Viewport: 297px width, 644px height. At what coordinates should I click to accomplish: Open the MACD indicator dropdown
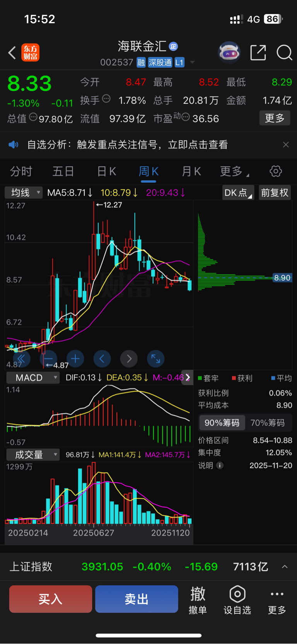tap(33, 378)
